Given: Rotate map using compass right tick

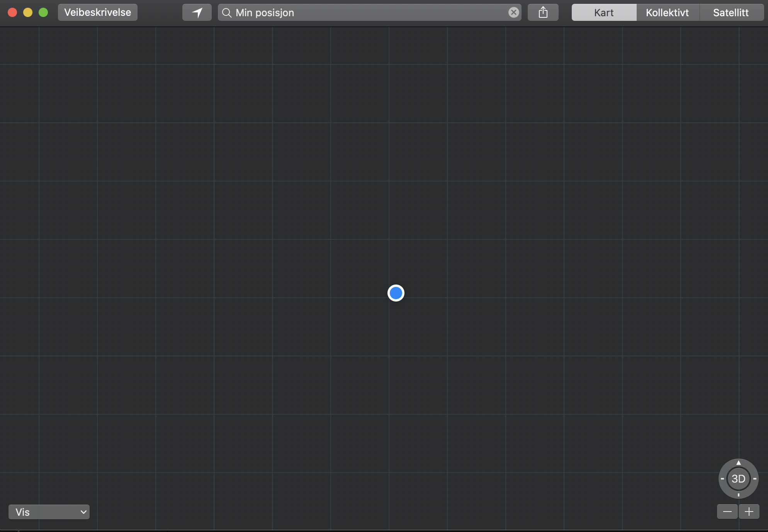Looking at the screenshot, I should point(755,479).
